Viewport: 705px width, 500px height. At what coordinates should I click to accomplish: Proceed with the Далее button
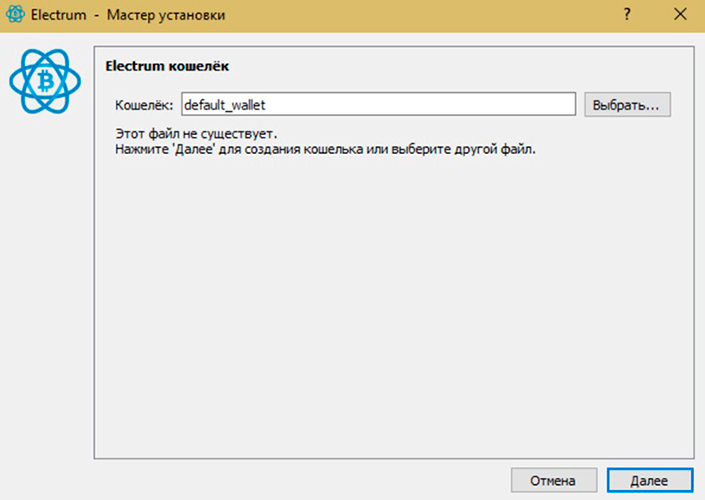pos(649,480)
